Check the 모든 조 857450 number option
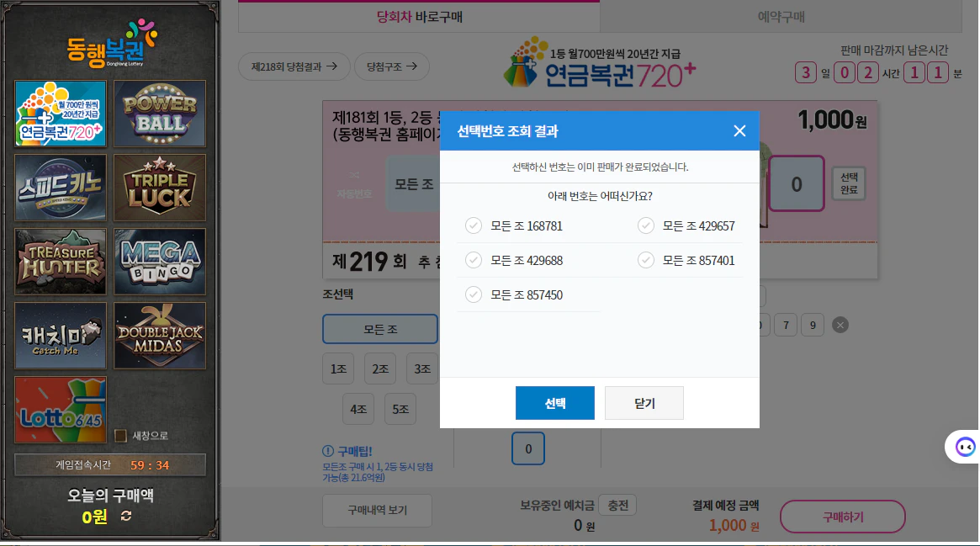The height and width of the screenshot is (546, 980). click(x=472, y=294)
